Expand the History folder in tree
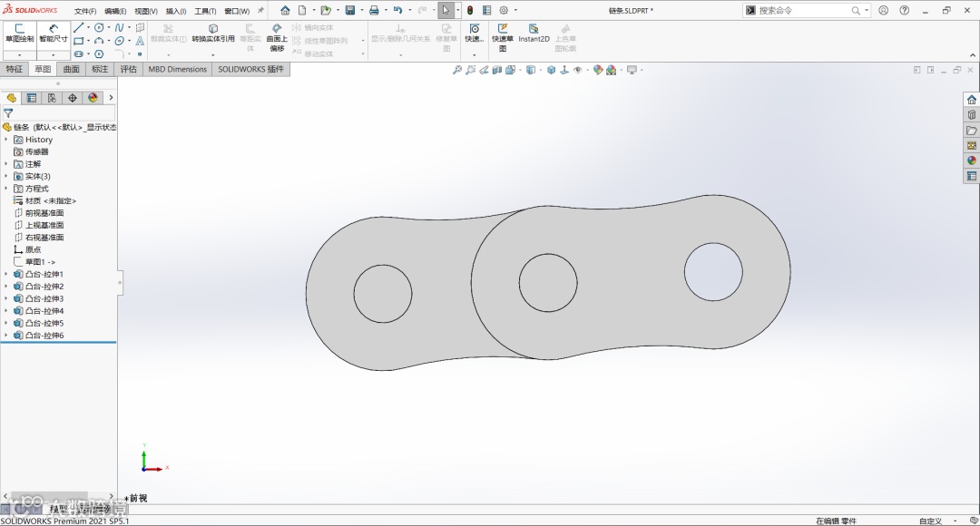The image size is (980, 526). point(6,140)
